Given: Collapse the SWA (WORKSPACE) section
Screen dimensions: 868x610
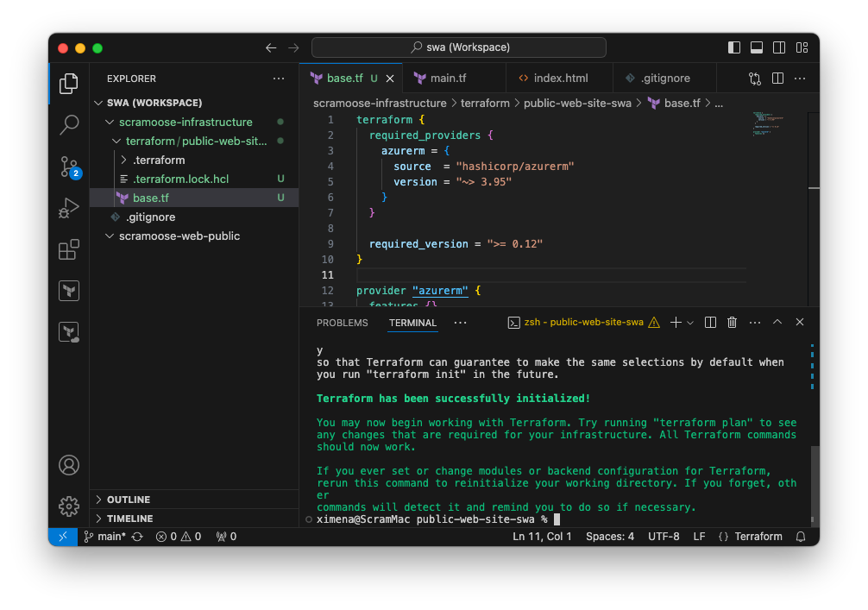Looking at the screenshot, I should 194,103.
